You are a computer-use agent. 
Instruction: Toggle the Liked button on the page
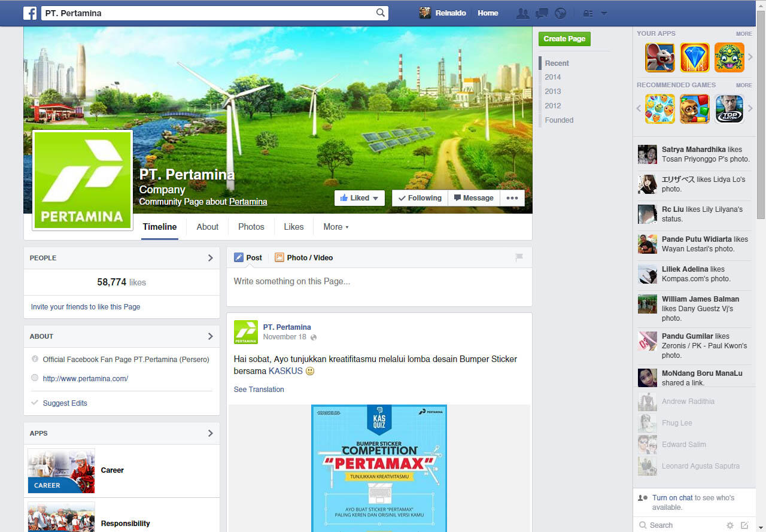359,198
